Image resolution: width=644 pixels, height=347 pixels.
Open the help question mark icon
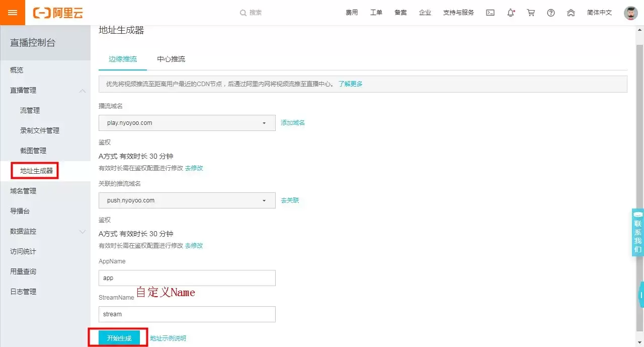[551, 13]
